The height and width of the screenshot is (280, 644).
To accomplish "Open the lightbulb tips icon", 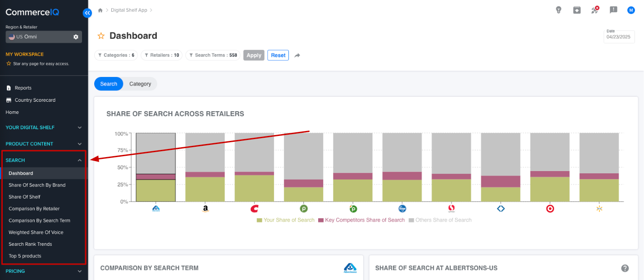I will click(x=558, y=10).
